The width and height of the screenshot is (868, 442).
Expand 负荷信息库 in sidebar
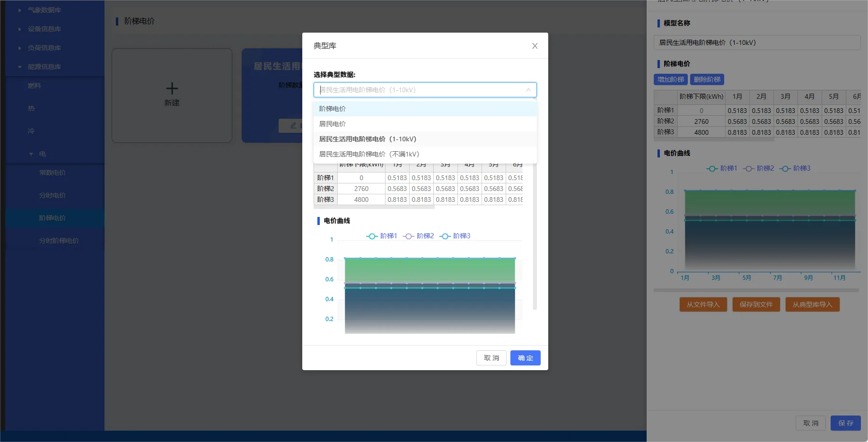(x=20, y=48)
